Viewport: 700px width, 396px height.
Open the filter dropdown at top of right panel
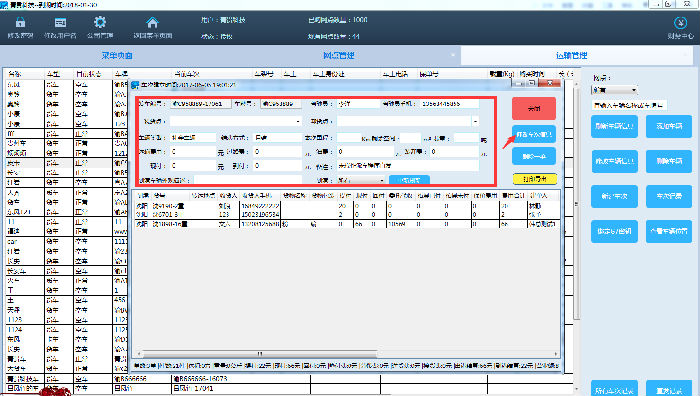tap(614, 90)
